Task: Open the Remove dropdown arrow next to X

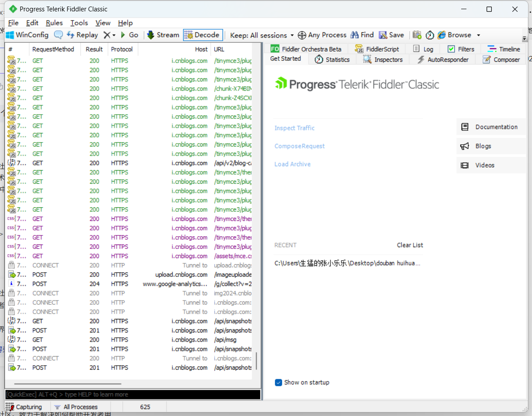Action: [114, 35]
